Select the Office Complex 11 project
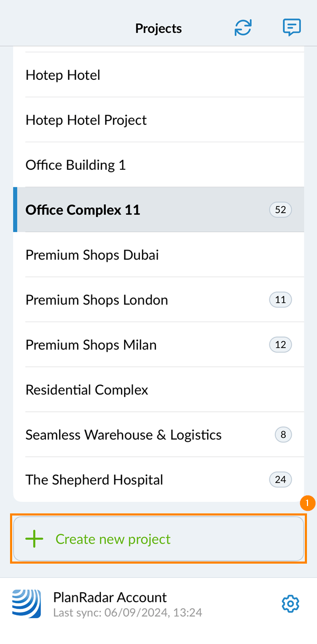The width and height of the screenshot is (317, 644). [x=83, y=210]
